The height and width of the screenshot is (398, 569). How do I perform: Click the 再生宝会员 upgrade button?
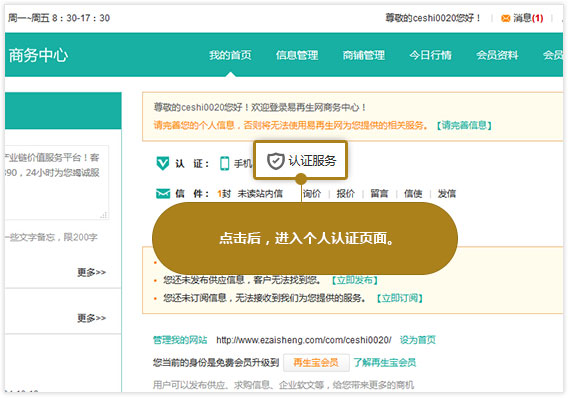[x=316, y=362]
